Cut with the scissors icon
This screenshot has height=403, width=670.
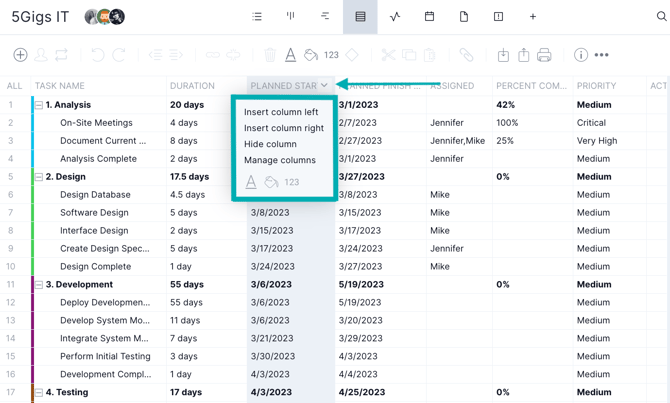(x=388, y=55)
